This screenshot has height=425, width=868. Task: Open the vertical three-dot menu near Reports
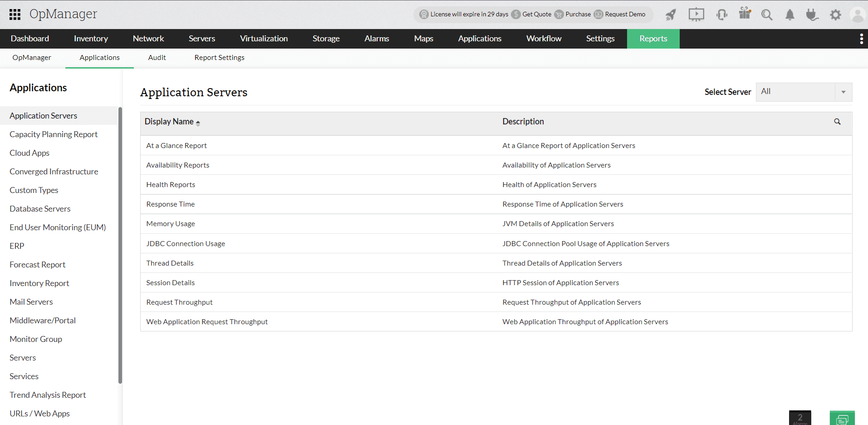click(x=861, y=39)
